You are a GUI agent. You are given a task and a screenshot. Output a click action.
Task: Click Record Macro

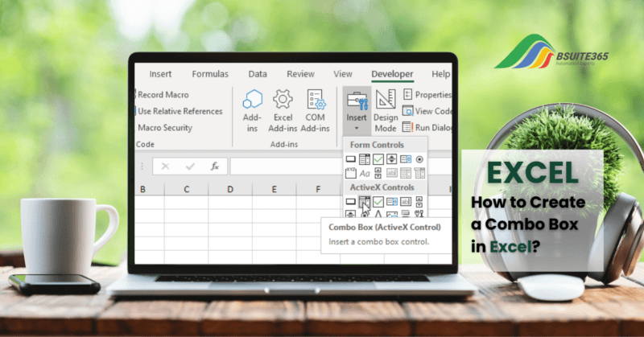(163, 95)
